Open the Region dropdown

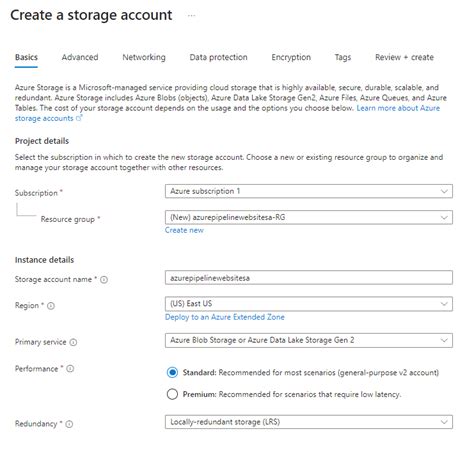point(309,304)
